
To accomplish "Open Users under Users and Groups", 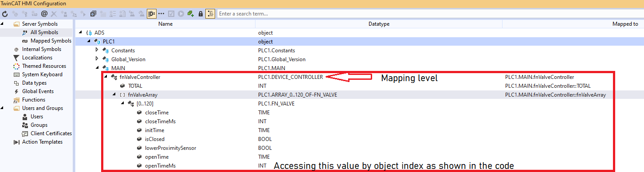I will [37, 117].
